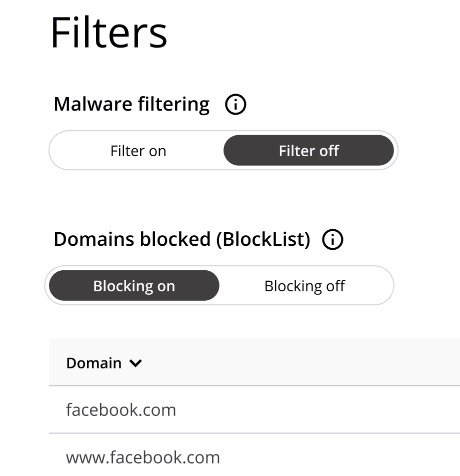The image size is (460, 476).
Task: Open the Malware filtering info icon
Action: tap(235, 105)
